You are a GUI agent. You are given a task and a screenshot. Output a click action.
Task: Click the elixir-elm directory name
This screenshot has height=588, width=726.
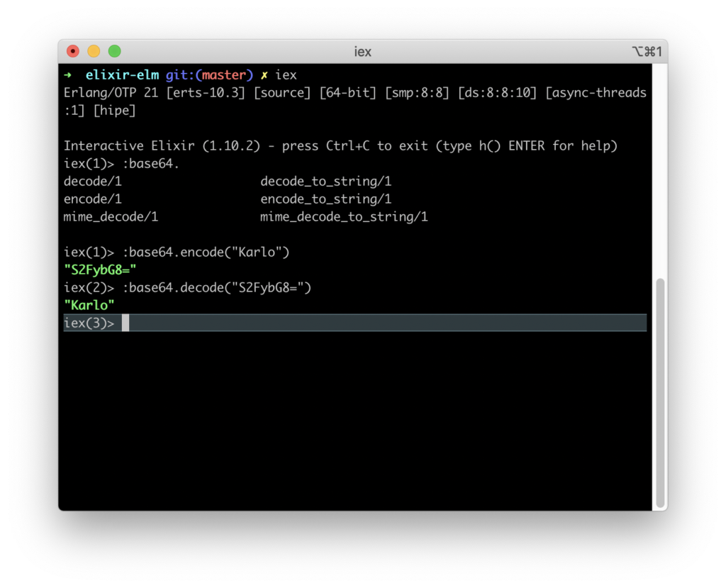[x=122, y=75]
